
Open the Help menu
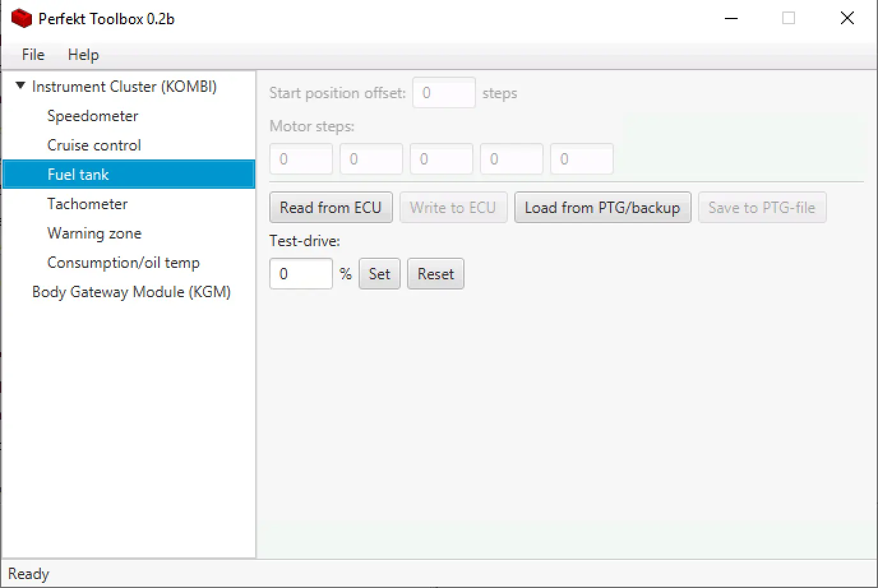pos(83,55)
